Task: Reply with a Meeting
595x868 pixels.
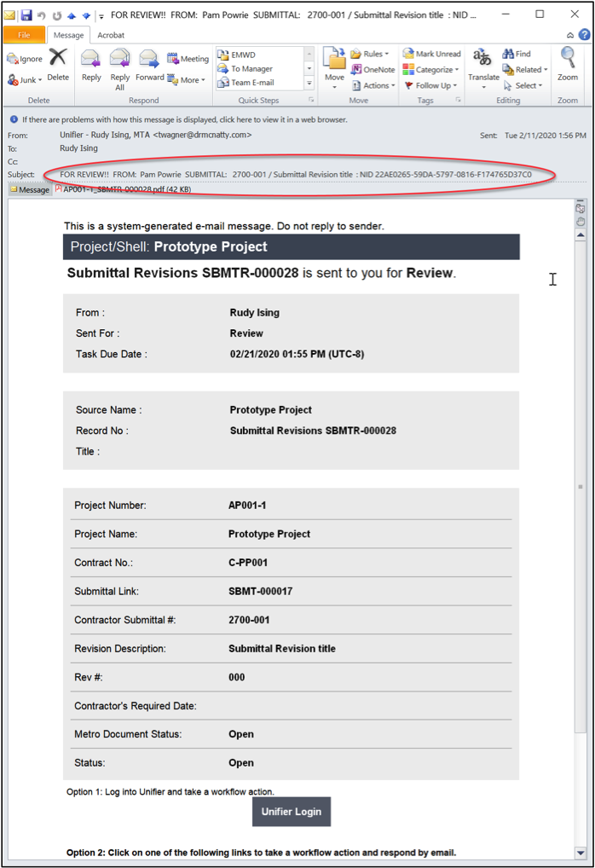Action: (x=188, y=59)
